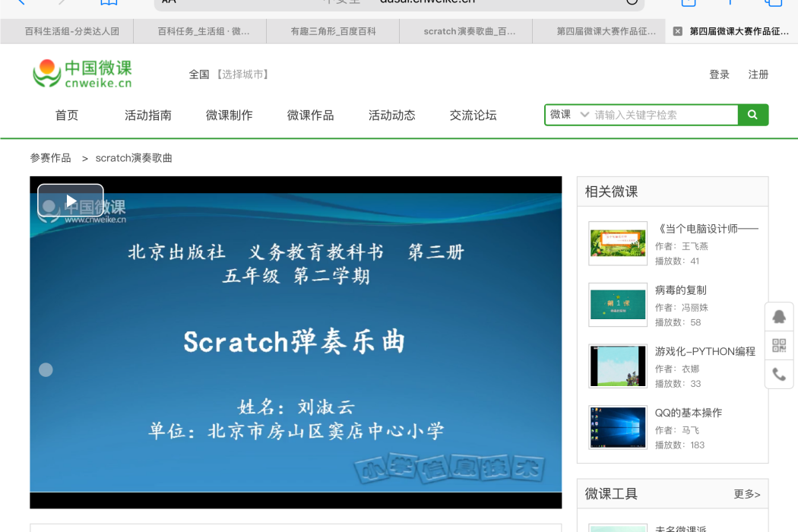Viewport: 798px width, 532px height.
Task: Expand the 微课 search category dropdown
Action: (x=568, y=115)
